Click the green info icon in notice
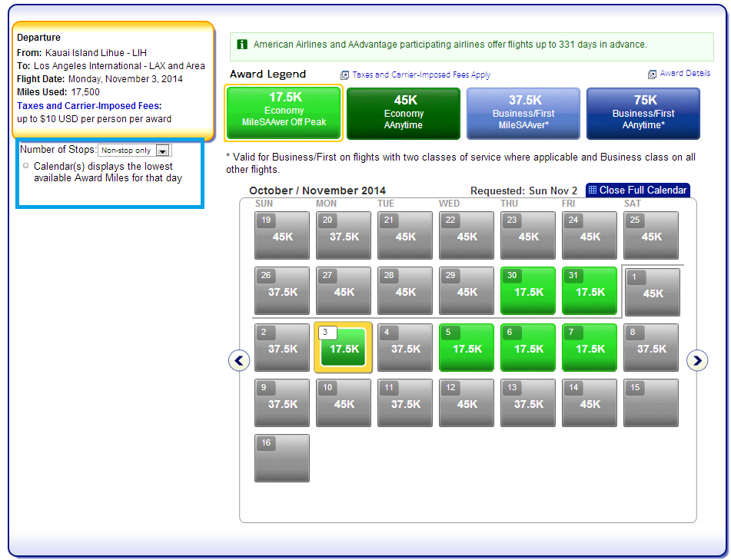Screen dimensions: 731x560 point(242,45)
